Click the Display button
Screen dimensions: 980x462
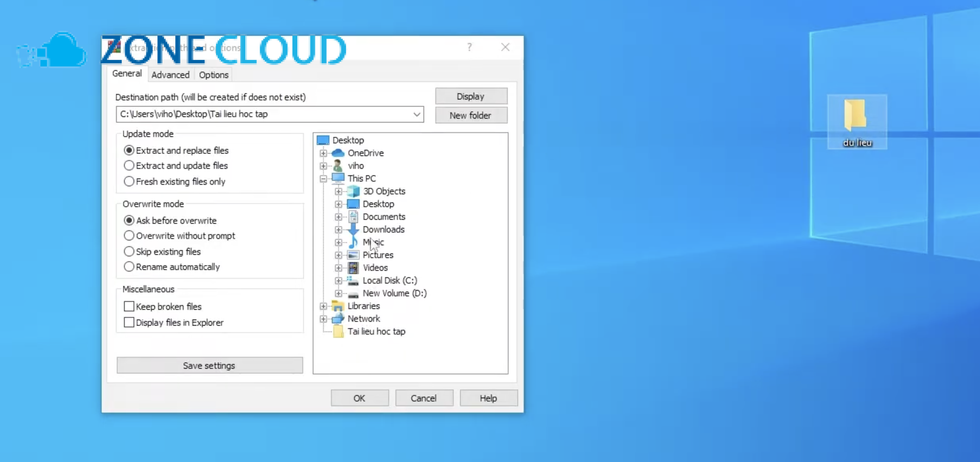coord(471,96)
